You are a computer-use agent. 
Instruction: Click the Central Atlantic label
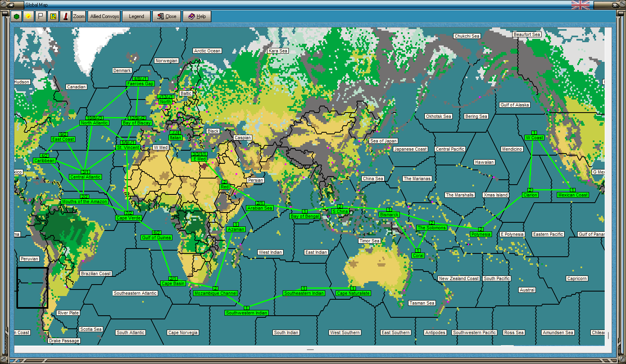pos(85,177)
